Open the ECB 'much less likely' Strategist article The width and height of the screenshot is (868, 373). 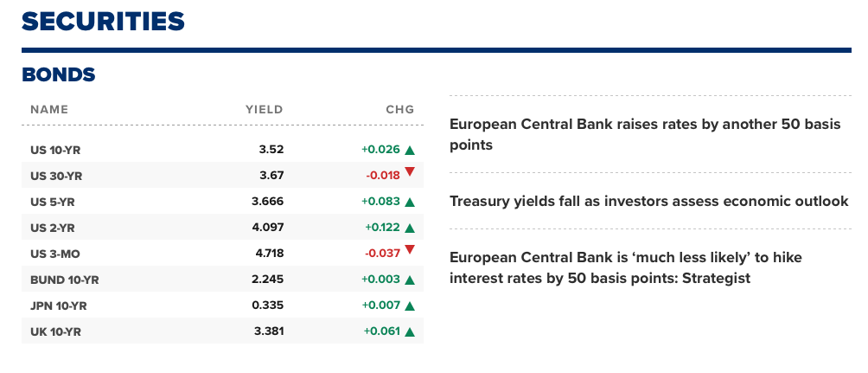[631, 267]
